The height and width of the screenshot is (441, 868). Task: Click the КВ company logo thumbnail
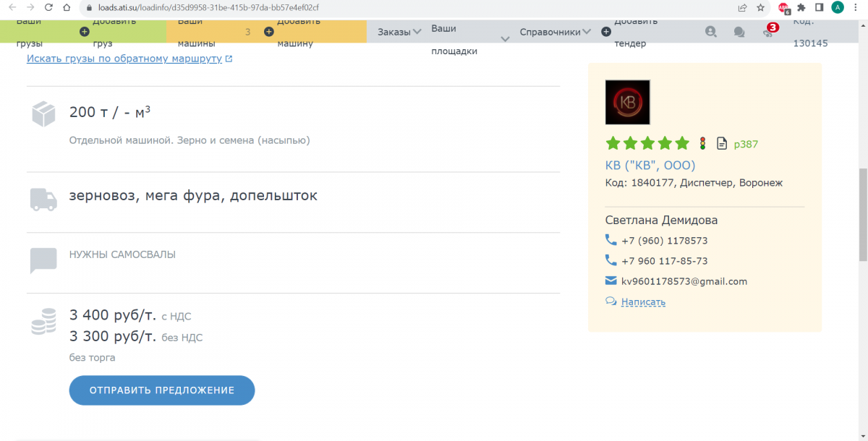click(x=627, y=102)
